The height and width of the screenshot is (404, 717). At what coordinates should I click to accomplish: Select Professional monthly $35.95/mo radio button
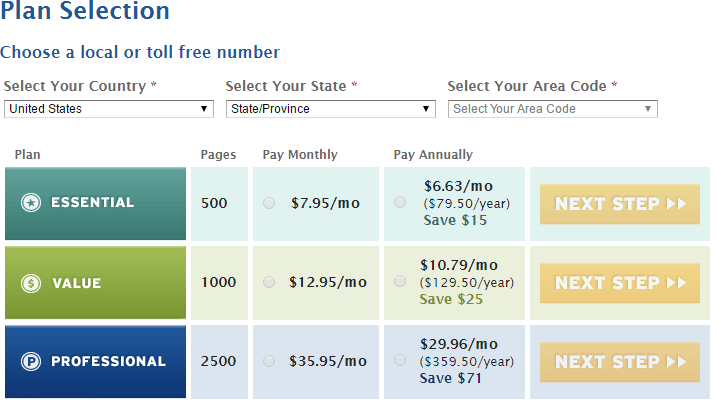269,361
